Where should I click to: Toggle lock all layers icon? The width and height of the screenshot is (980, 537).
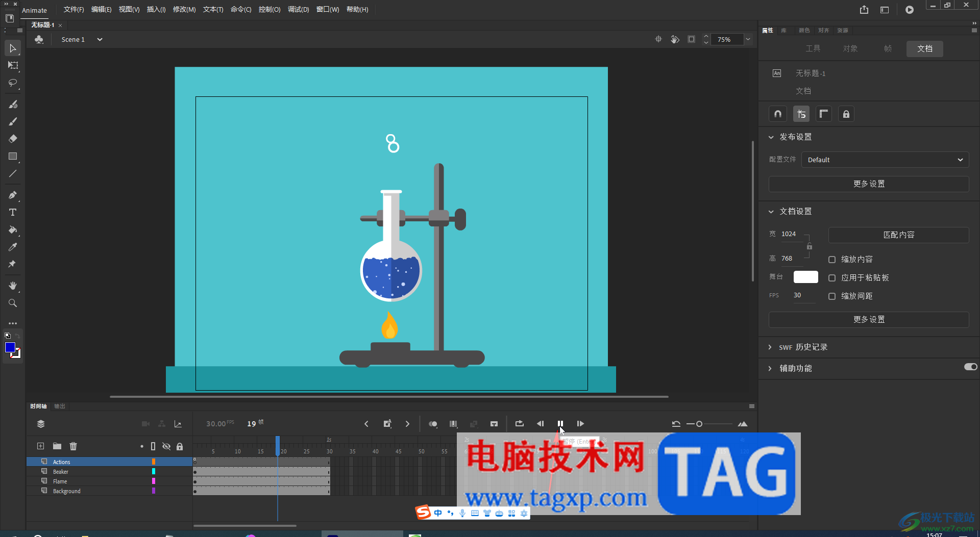pyautogui.click(x=180, y=446)
